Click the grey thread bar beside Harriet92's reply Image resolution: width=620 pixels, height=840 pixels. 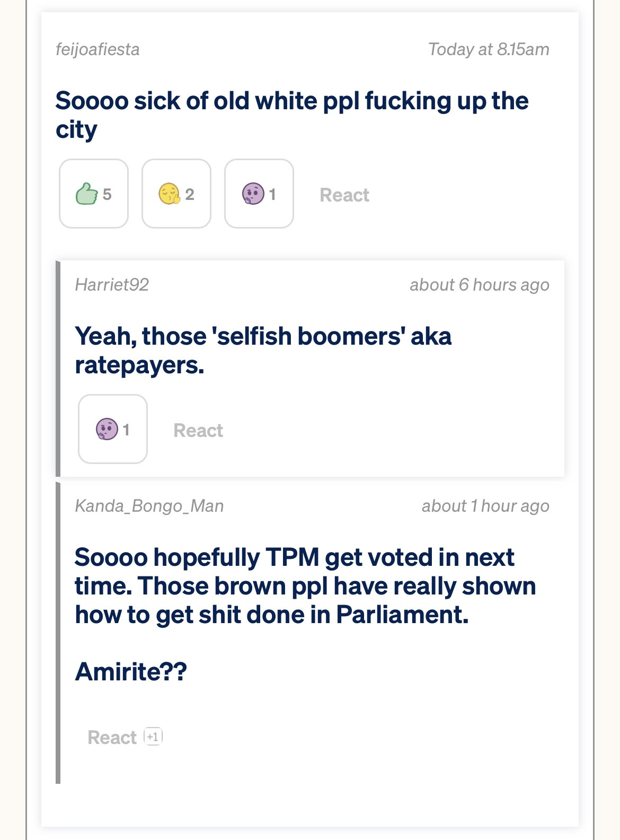pyautogui.click(x=58, y=369)
